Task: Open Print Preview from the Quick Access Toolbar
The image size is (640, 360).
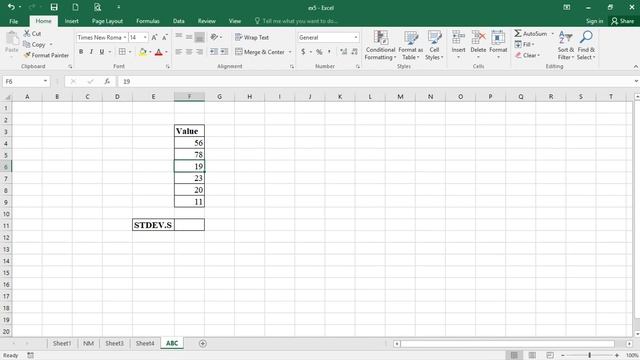Action: click(97, 7)
